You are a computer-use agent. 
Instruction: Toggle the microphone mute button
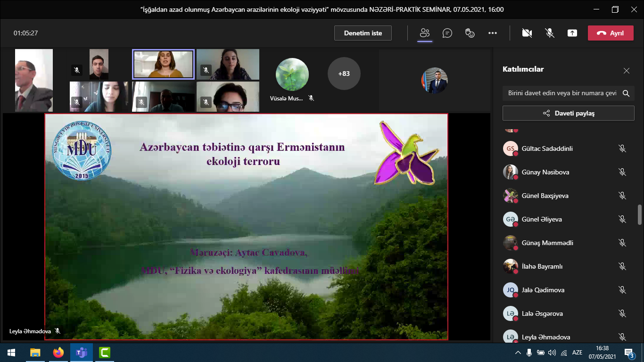pos(550,33)
